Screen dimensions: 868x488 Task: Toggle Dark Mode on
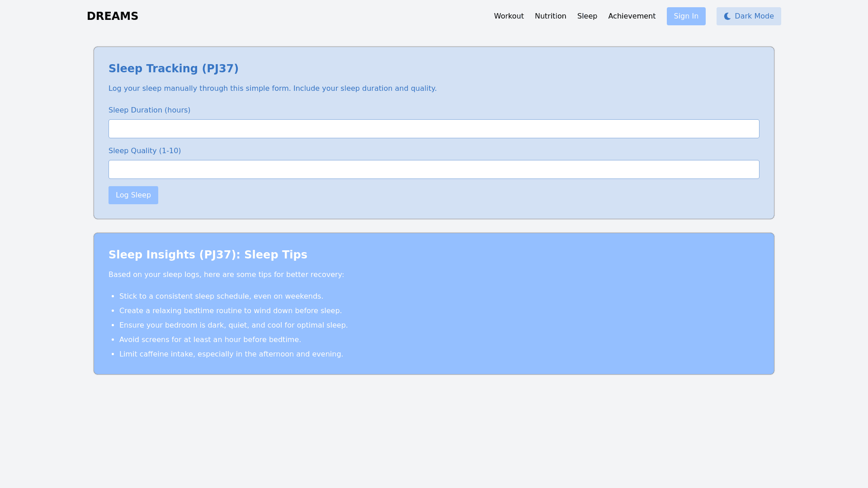coord(748,16)
